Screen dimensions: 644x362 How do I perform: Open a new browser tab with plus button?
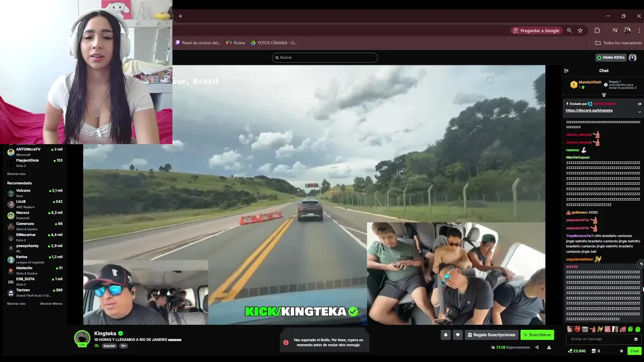pyautogui.click(x=181, y=16)
